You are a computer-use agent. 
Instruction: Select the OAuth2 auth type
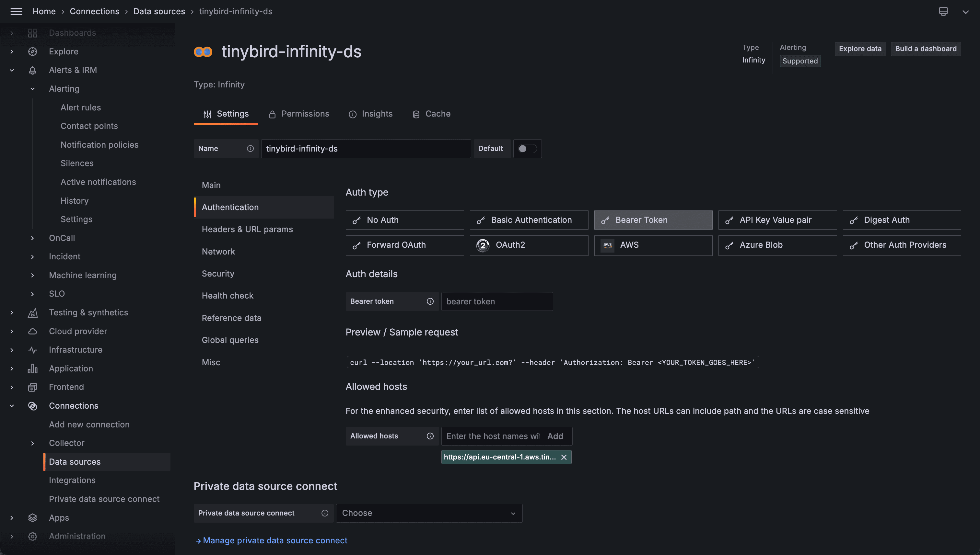529,245
